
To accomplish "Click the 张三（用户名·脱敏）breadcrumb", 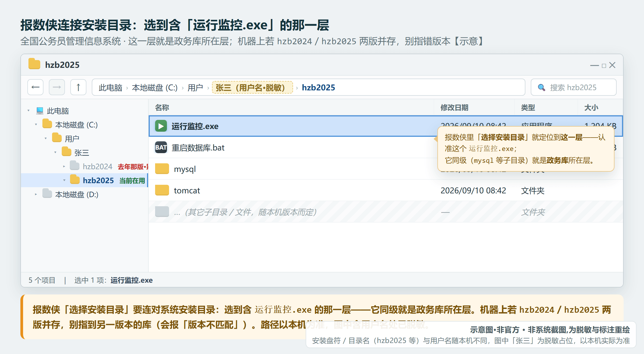I will (x=253, y=87).
